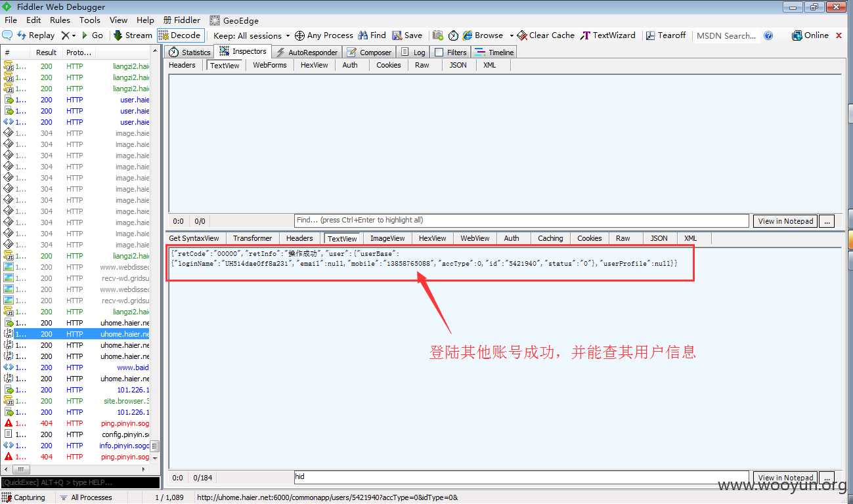Open the TextWizard tool
This screenshot has width=853, height=504.
608,35
